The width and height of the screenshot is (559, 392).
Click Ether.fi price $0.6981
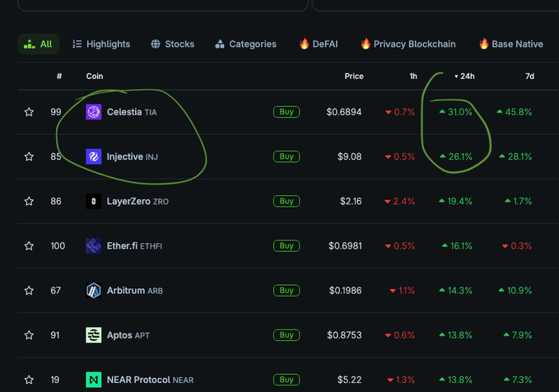pos(345,245)
